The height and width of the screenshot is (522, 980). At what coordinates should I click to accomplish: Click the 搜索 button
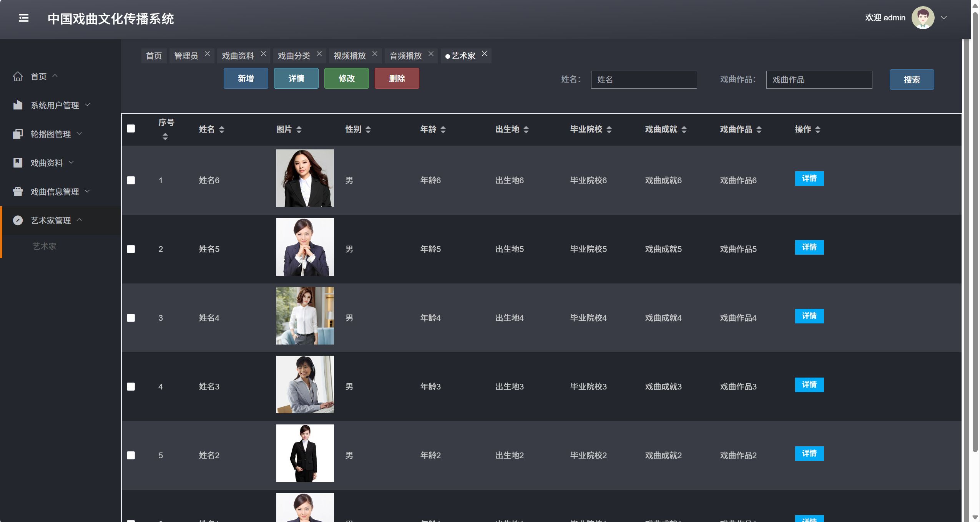(912, 80)
